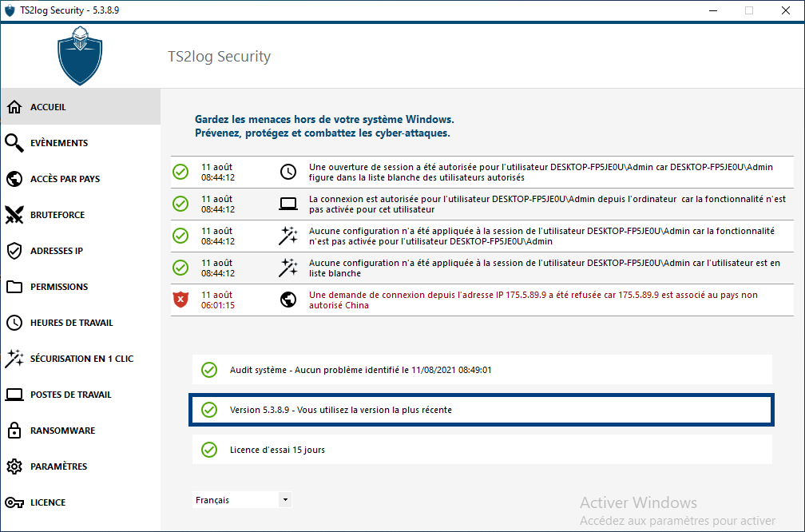
Task: Click the wand icon in the 'liste blanche' configuration event
Action: [x=288, y=268]
